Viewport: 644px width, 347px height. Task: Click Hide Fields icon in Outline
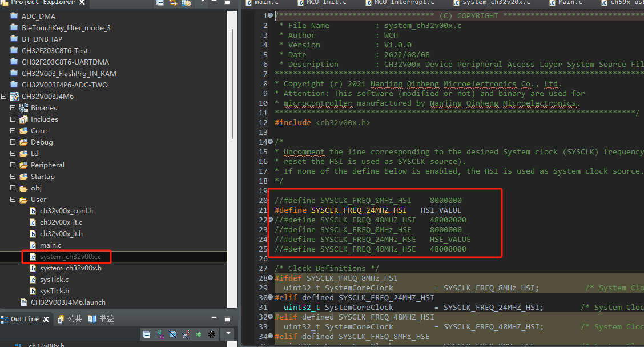173,334
